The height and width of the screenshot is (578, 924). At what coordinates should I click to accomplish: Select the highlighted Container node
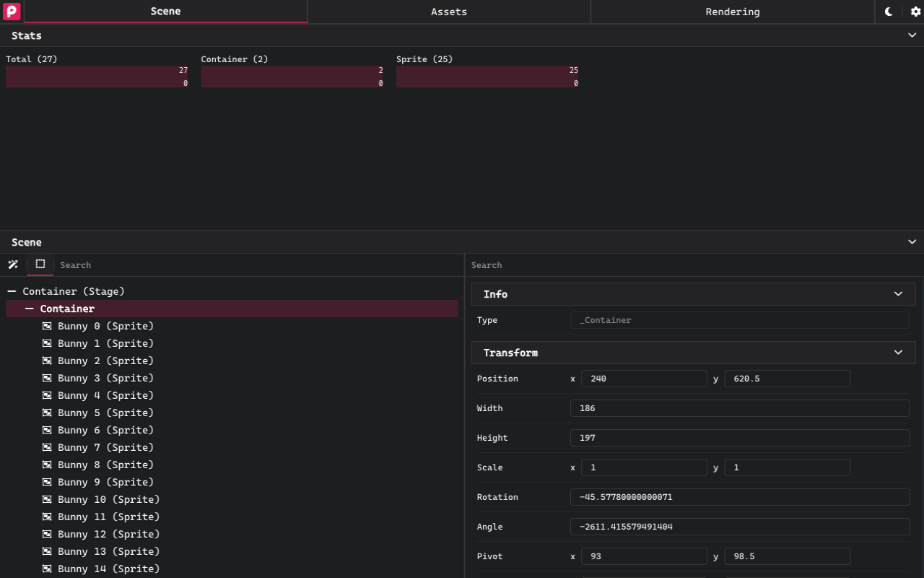67,309
